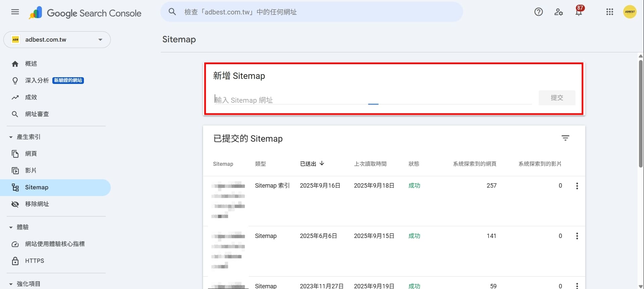Open 移除網址 removals page
The image size is (644, 289).
click(37, 204)
